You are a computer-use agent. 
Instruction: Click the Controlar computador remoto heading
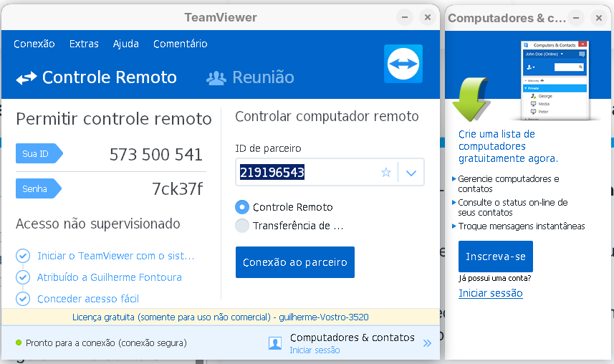[327, 116]
